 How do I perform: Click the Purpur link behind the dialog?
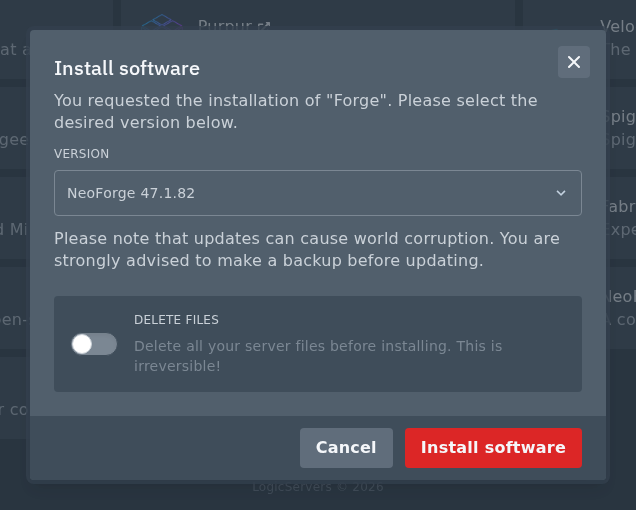point(234,24)
